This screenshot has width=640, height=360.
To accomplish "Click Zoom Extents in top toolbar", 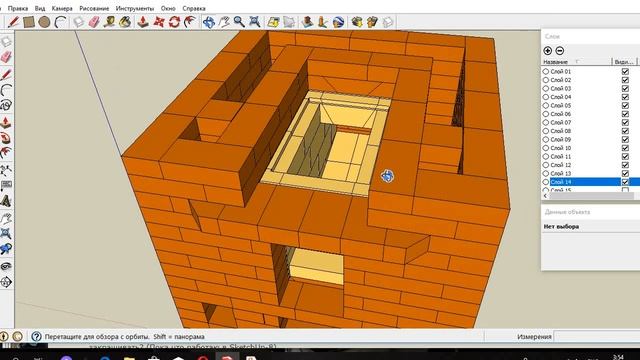I will coord(255,22).
